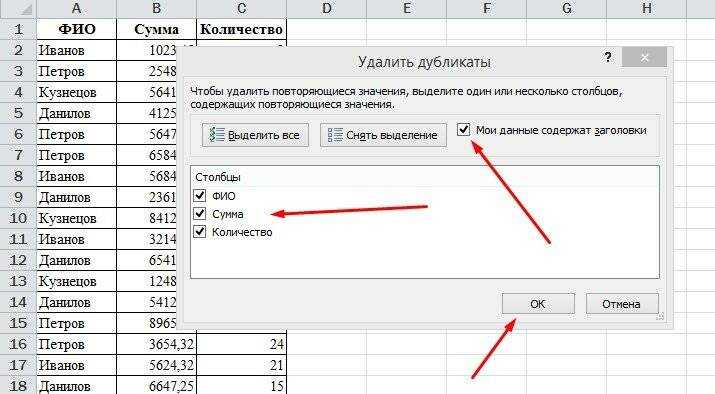Image resolution: width=715 pixels, height=394 pixels.
Task: Open dialog help question mark
Action: click(x=608, y=57)
